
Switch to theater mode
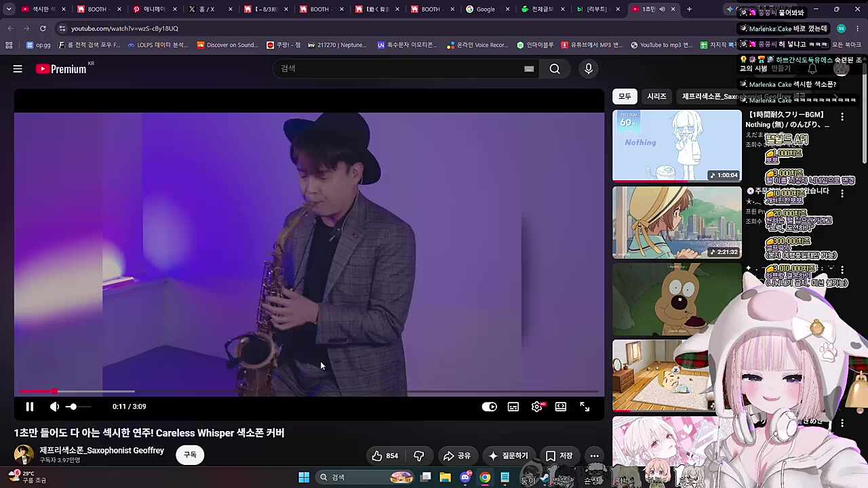click(x=561, y=407)
